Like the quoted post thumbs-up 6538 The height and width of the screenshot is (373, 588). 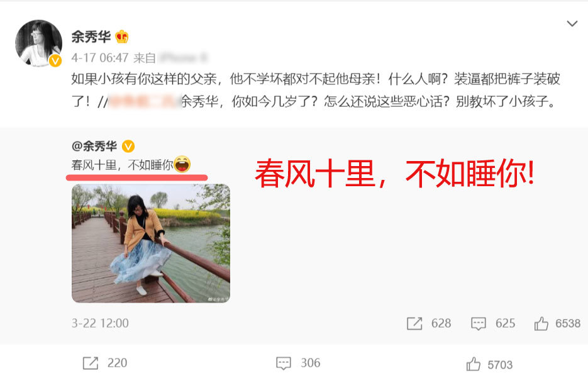541,323
